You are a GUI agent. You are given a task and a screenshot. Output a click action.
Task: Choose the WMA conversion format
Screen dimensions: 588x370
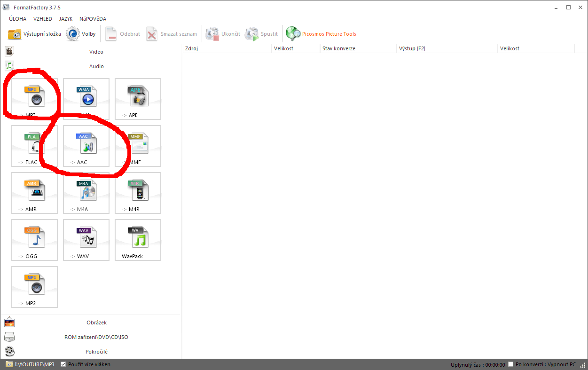click(86, 99)
